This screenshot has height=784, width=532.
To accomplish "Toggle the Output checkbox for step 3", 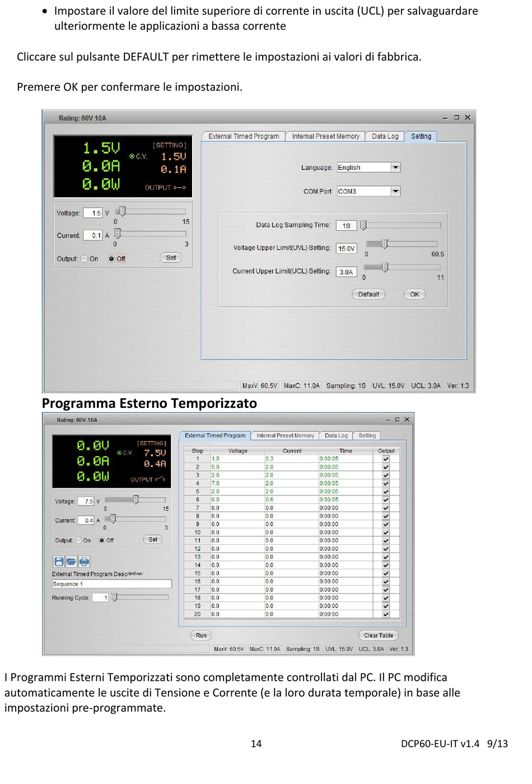I will click(x=386, y=475).
